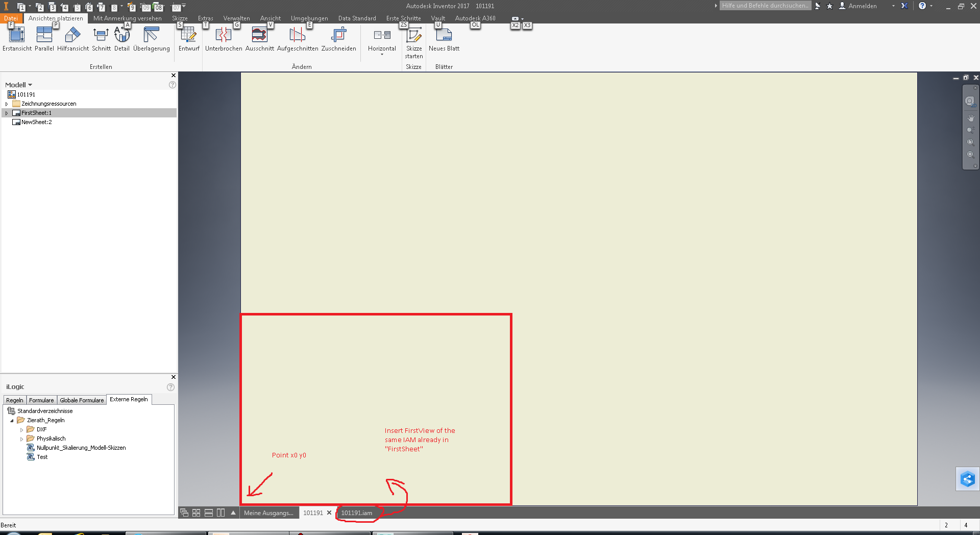Click the Hilfe und Befehle search field
The image size is (980, 535).
pos(765,6)
